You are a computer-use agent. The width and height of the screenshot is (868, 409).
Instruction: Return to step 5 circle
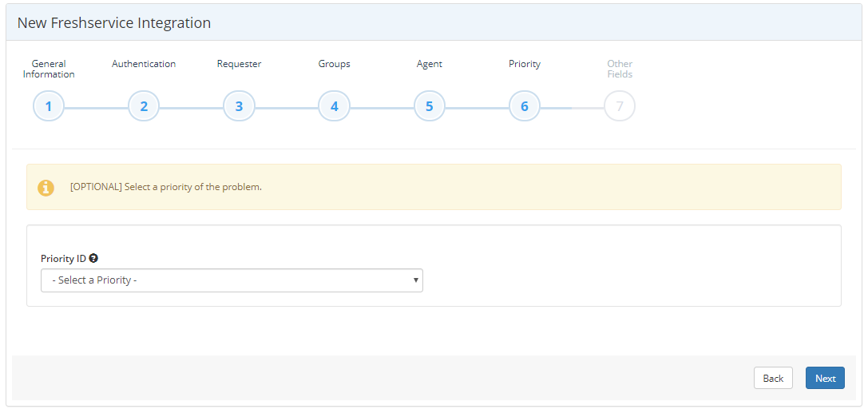429,106
